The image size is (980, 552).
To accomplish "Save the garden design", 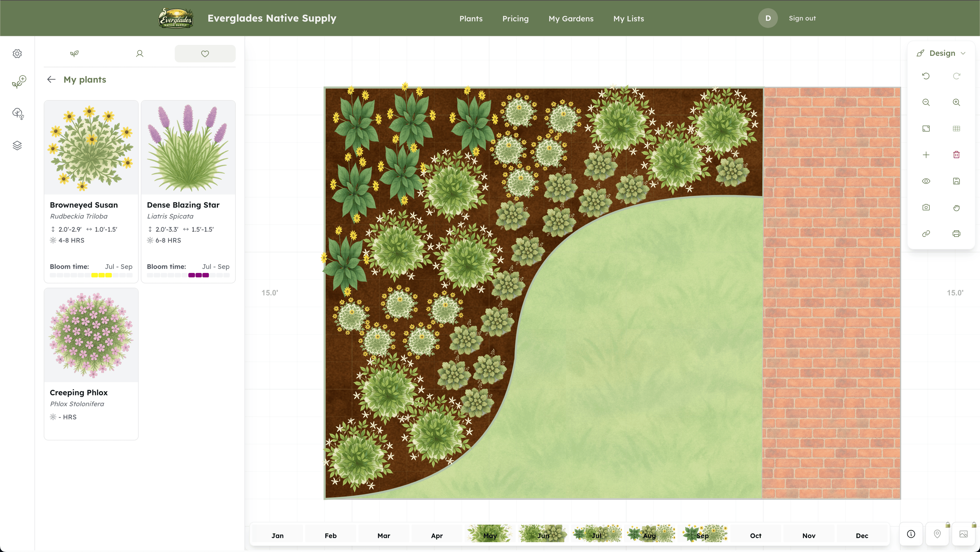I will pos(957,181).
